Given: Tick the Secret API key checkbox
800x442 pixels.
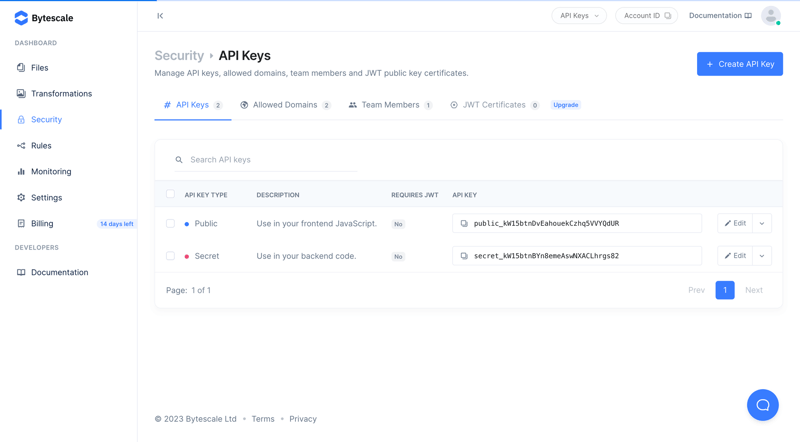Looking at the screenshot, I should click(x=170, y=256).
